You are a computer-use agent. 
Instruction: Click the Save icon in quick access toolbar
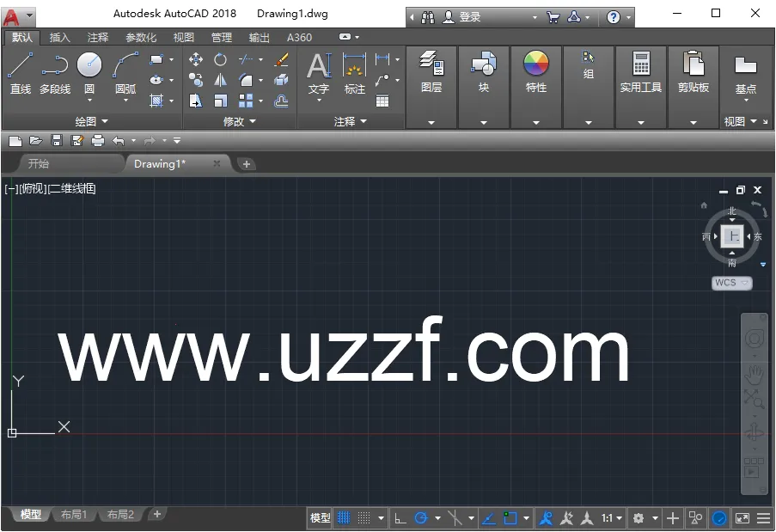pos(57,140)
